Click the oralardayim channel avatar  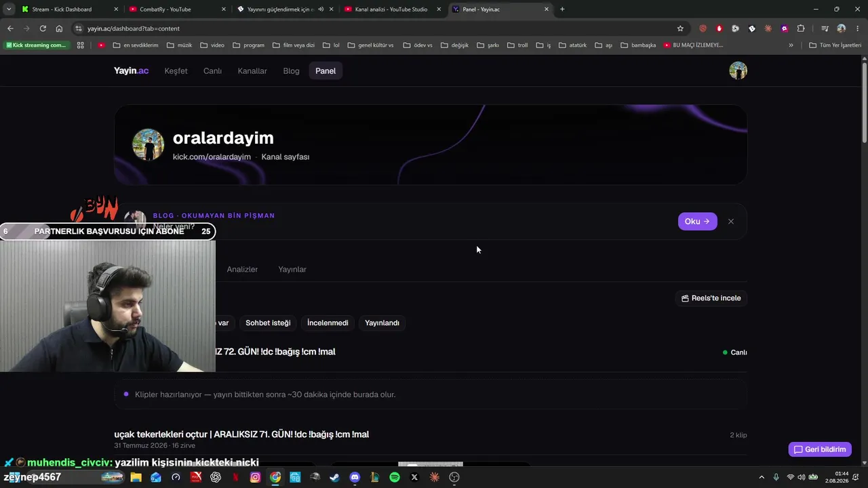pyautogui.click(x=148, y=144)
